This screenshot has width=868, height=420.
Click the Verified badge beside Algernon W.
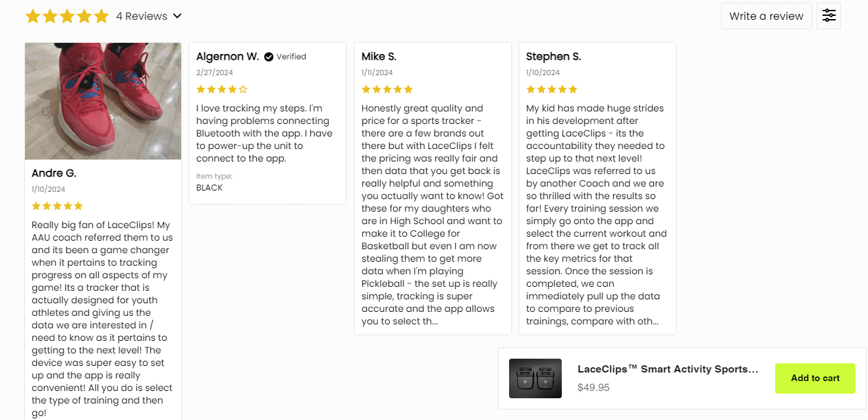click(285, 57)
